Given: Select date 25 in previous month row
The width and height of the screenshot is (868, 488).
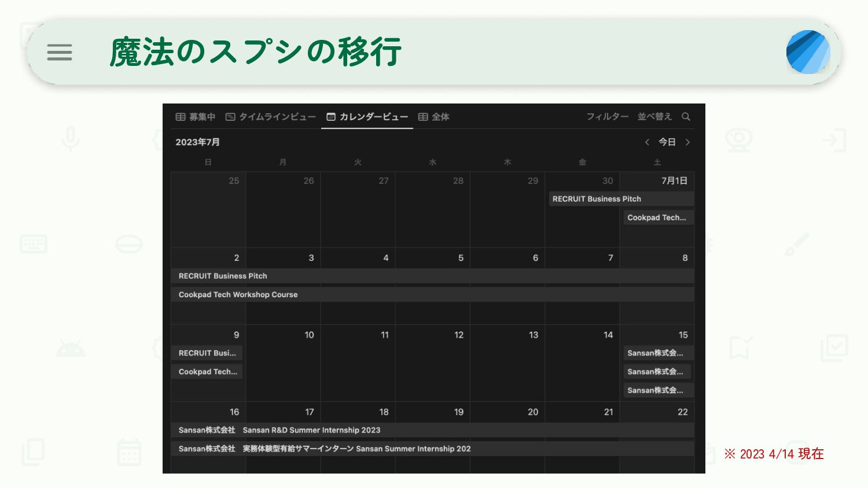Looking at the screenshot, I should click(x=208, y=209).
